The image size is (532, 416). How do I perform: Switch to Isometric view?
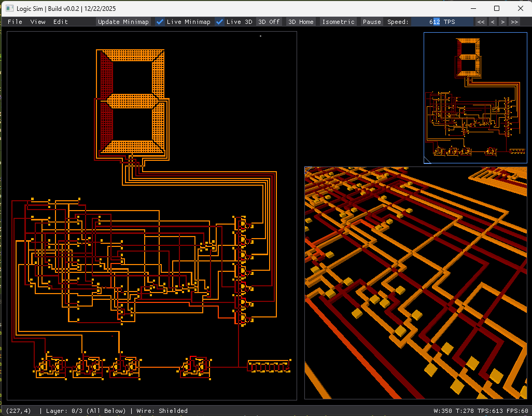tap(338, 22)
